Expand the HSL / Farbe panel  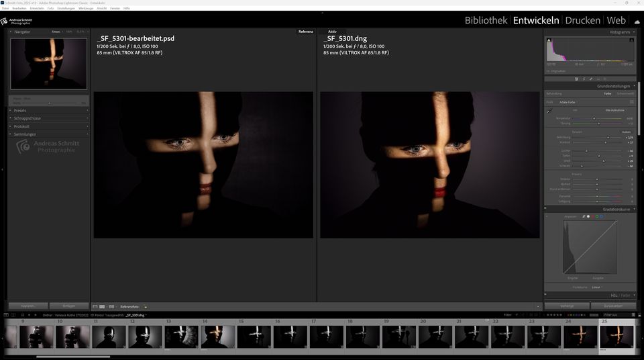pos(634,295)
